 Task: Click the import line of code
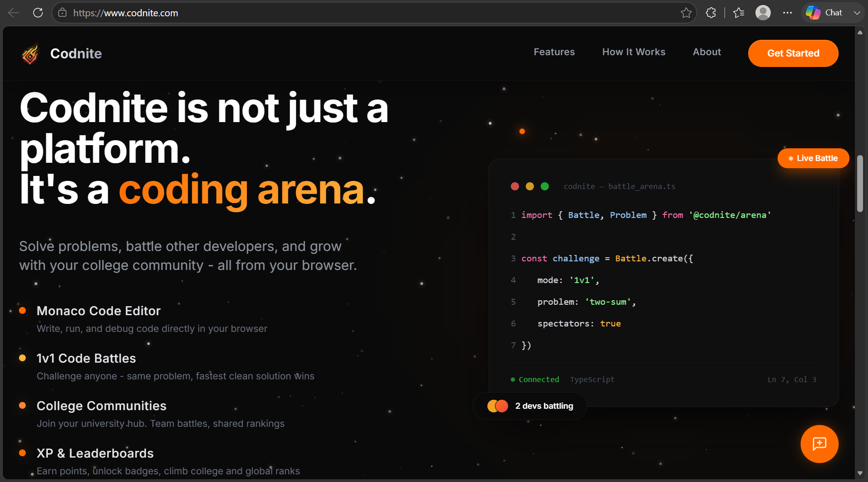[x=646, y=215]
